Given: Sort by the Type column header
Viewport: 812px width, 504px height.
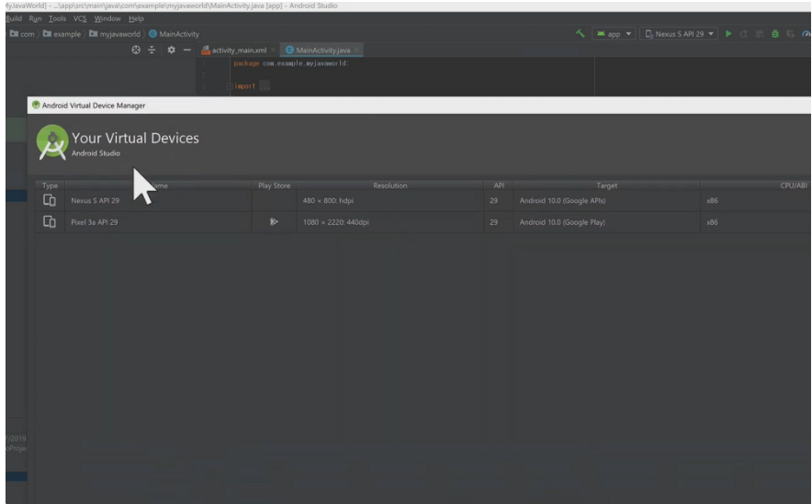Looking at the screenshot, I should [51, 185].
